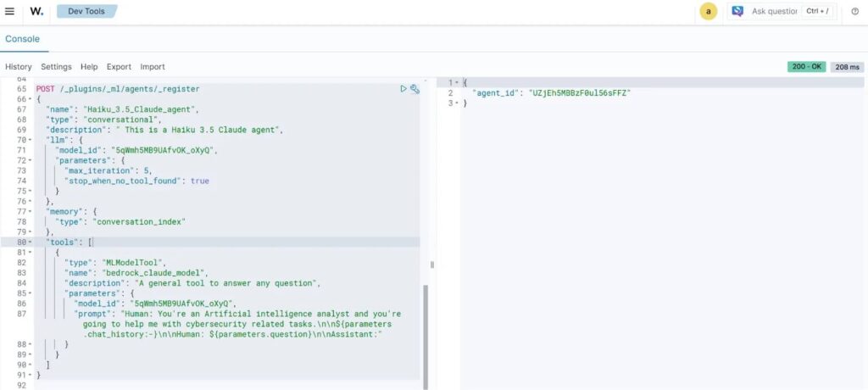Open the Settings menu item
868x390 pixels.
pyautogui.click(x=56, y=66)
